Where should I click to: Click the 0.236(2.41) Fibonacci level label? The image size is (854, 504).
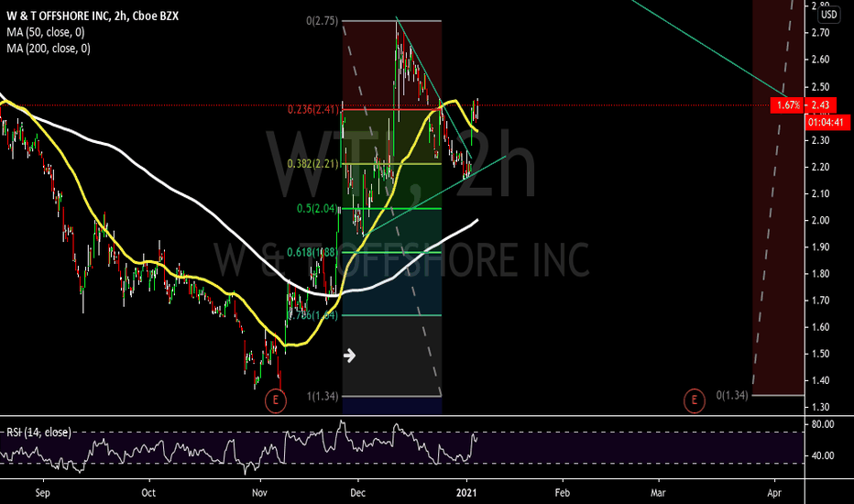point(313,110)
